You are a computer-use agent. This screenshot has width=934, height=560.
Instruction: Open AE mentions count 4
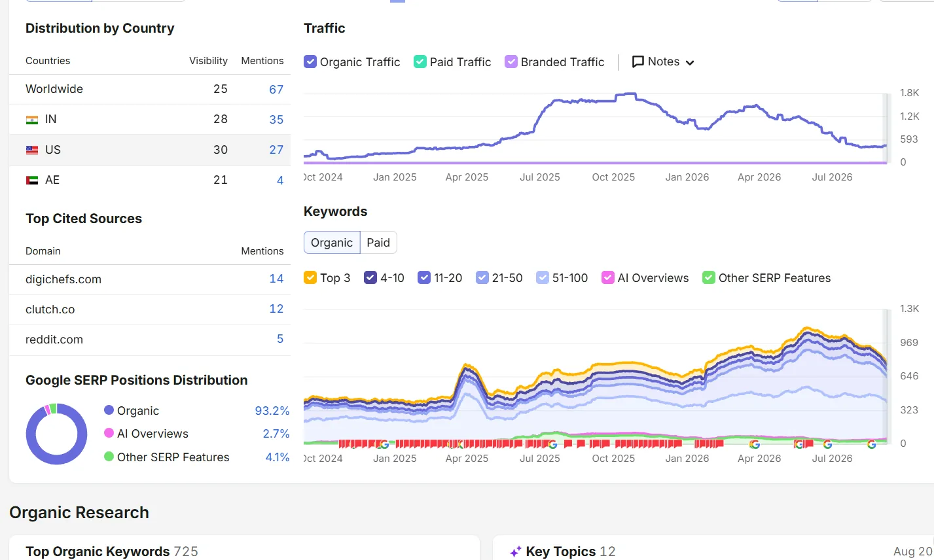click(x=280, y=181)
